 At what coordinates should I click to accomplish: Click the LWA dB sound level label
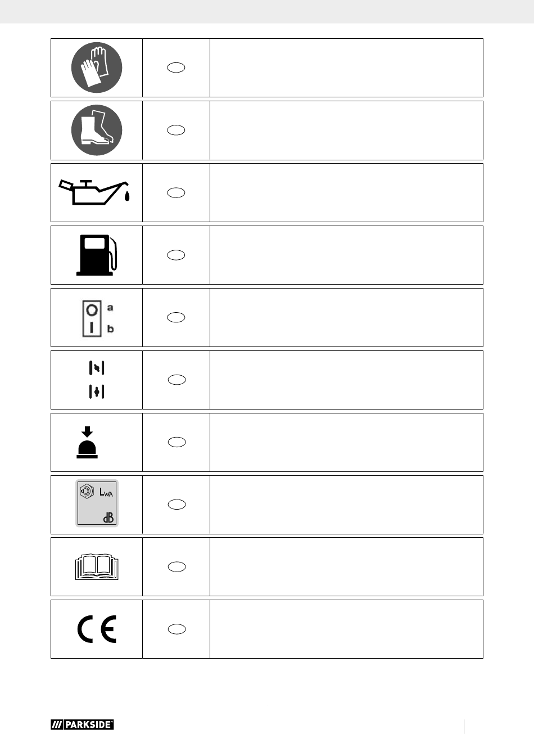coord(97,503)
